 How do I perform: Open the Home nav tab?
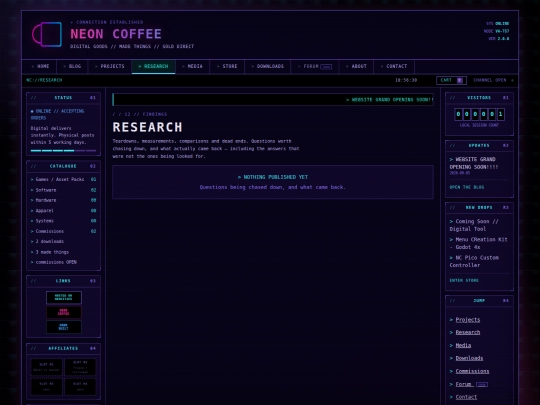click(x=39, y=66)
